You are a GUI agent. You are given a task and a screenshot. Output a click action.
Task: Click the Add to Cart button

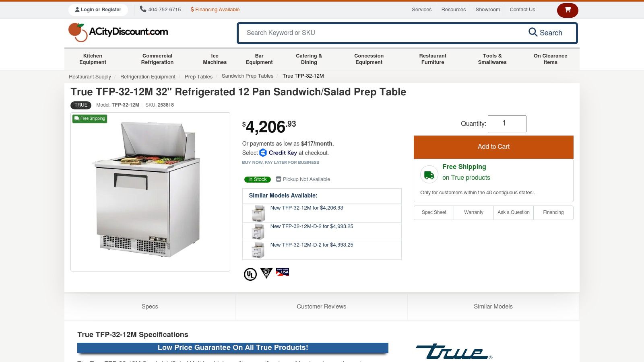493,147
